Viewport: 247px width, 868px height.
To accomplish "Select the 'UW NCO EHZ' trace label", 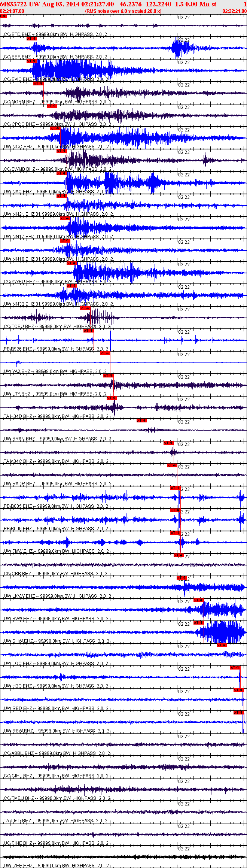I will click(18, 147).
